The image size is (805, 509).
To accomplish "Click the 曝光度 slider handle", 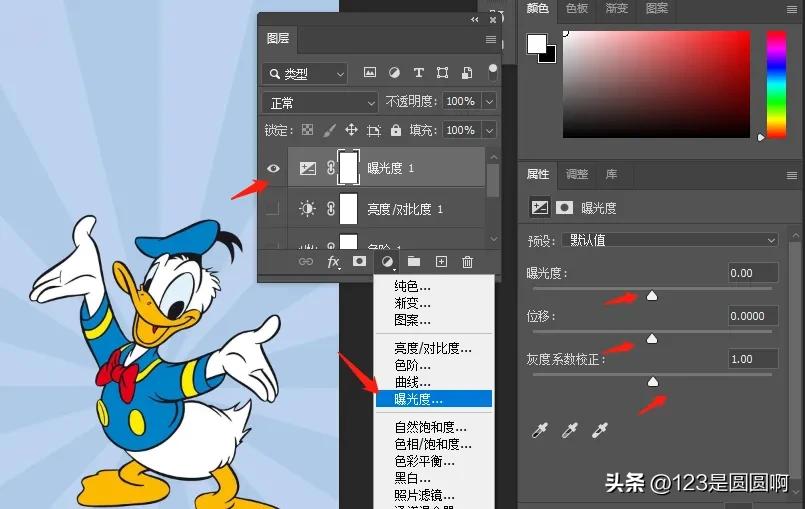I will 651,295.
